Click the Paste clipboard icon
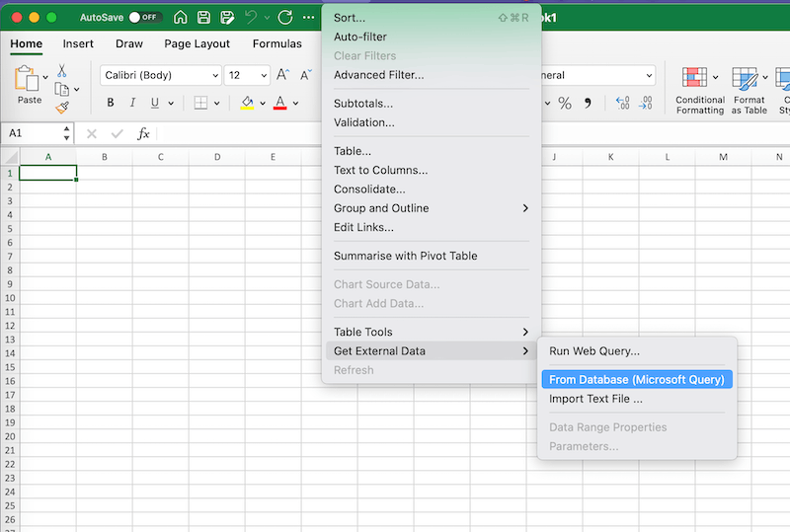The width and height of the screenshot is (790, 532). pyautogui.click(x=27, y=79)
